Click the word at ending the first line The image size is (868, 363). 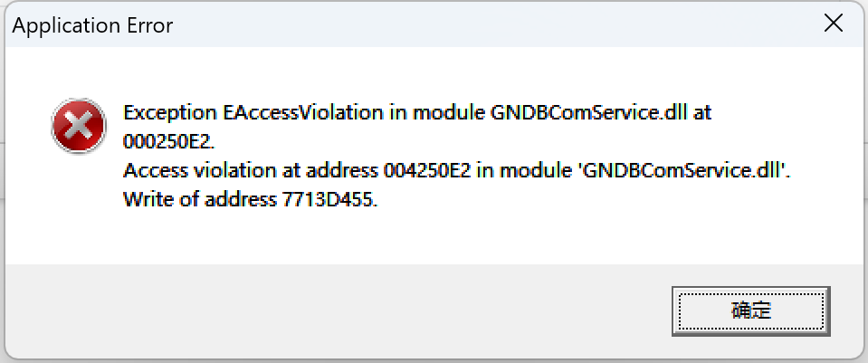(x=701, y=113)
